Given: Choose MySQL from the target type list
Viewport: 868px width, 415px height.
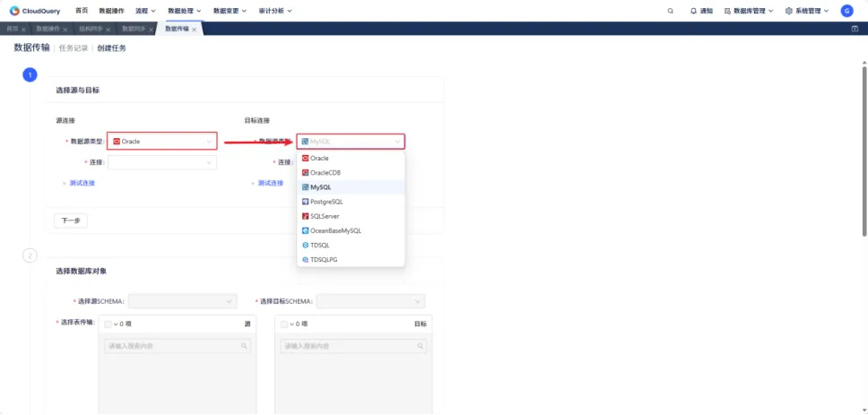Looking at the screenshot, I should point(351,187).
